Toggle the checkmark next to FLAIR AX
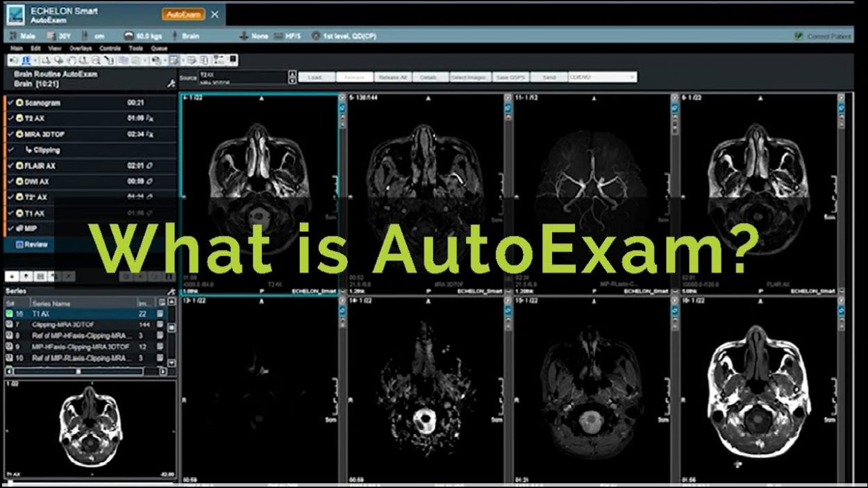 coord(10,166)
